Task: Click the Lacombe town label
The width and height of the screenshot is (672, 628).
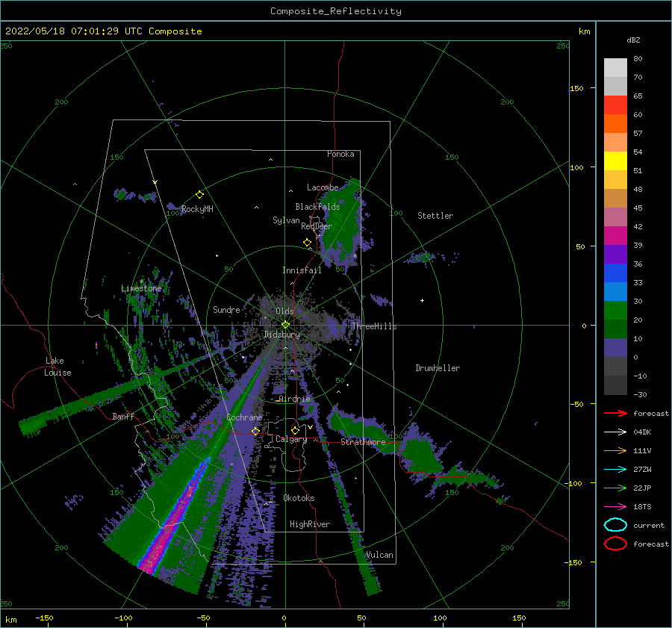Action: pos(323,187)
